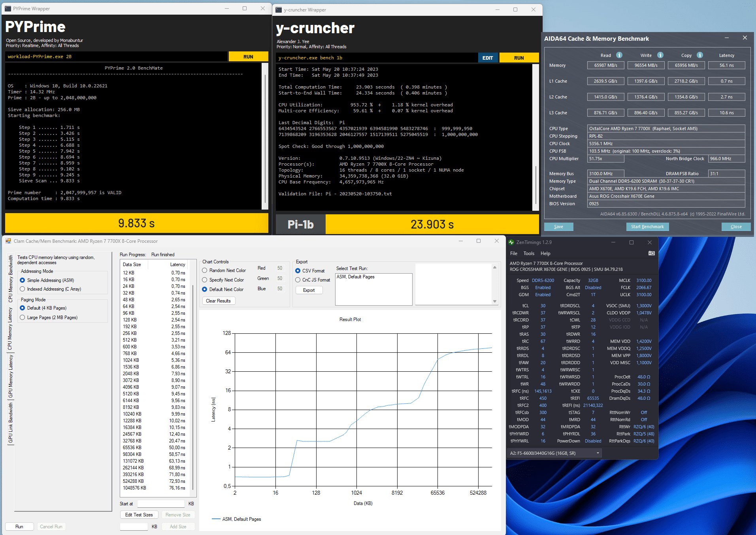756x535 pixels.
Task: Click the Add Size button
Action: coord(178,527)
